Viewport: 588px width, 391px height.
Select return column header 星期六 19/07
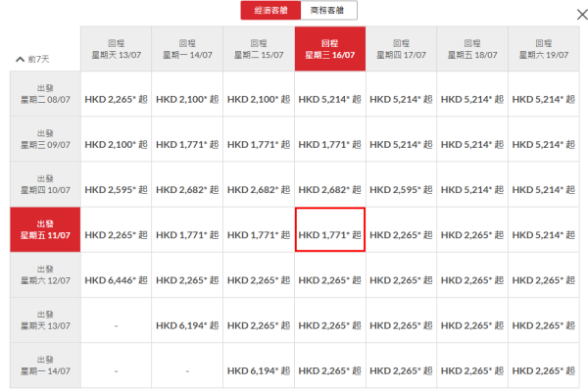pyautogui.click(x=544, y=49)
